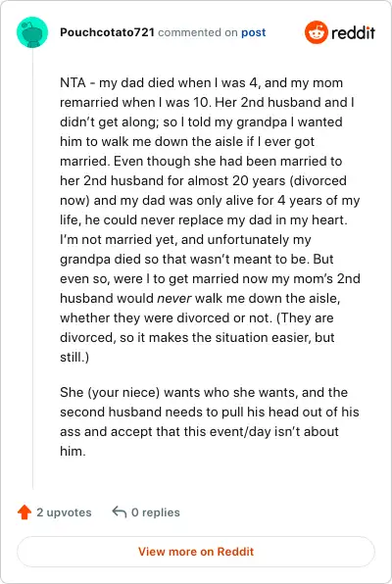392x584 pixels.
Task: Click the comment's first paragraph starting "NTA"
Action: tap(210, 219)
